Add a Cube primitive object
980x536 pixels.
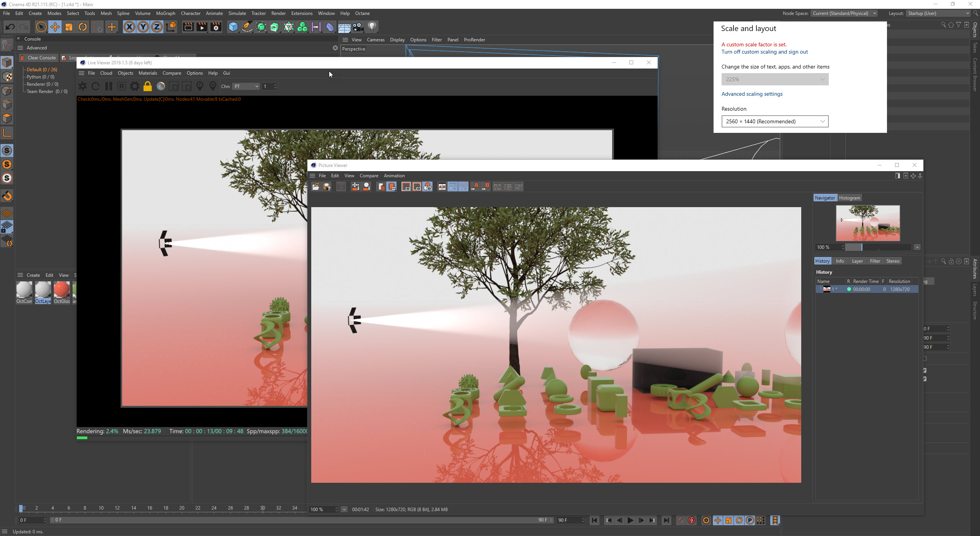[x=233, y=27]
